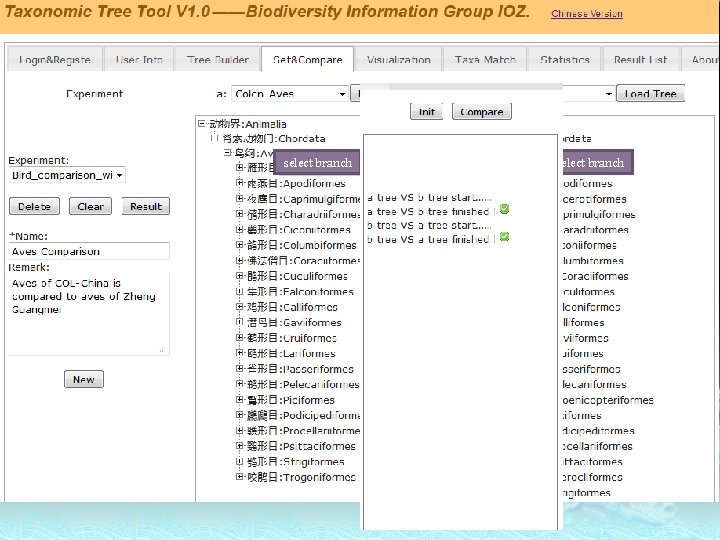Viewport: 720px width, 540px height.
Task: Open the tree a dropdown showing Colcn_Aves
Action: [x=290, y=94]
